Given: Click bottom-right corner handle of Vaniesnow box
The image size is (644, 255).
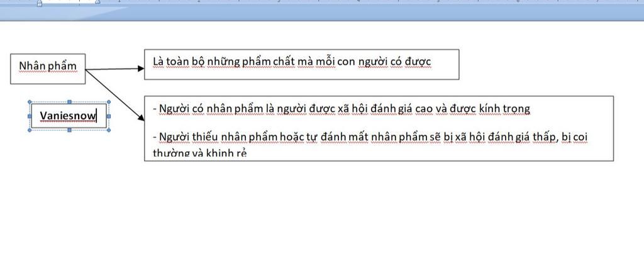Looking at the screenshot, I should point(109,130).
